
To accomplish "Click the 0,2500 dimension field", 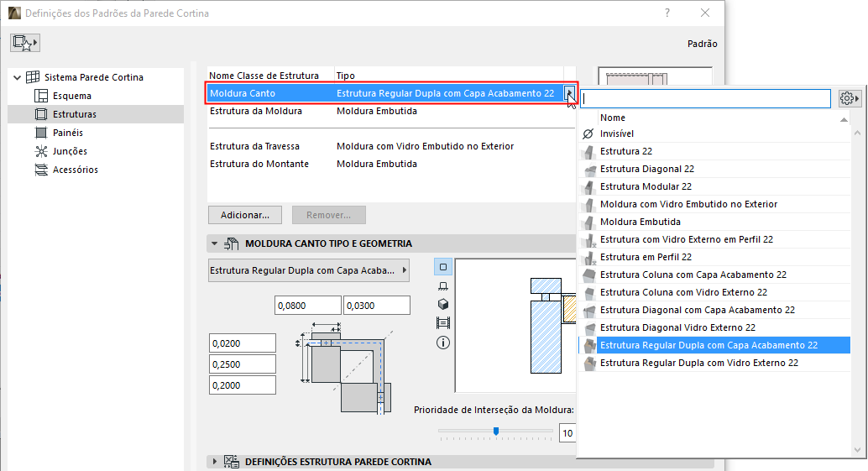I will click(x=243, y=364).
